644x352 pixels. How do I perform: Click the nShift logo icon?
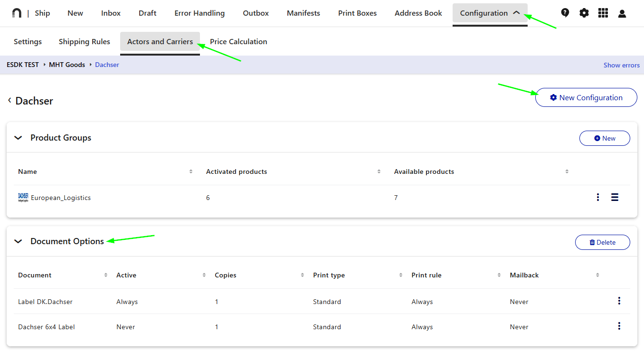pyautogui.click(x=17, y=13)
